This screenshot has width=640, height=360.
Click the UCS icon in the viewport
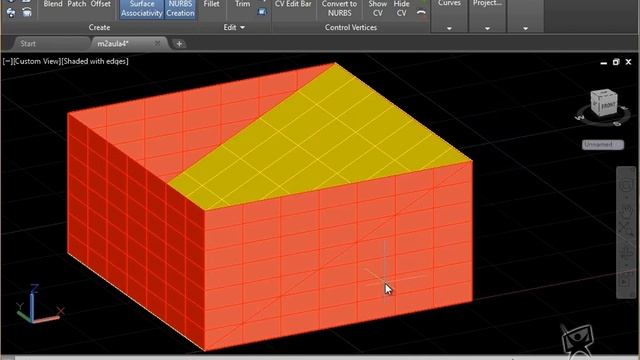[x=39, y=304]
